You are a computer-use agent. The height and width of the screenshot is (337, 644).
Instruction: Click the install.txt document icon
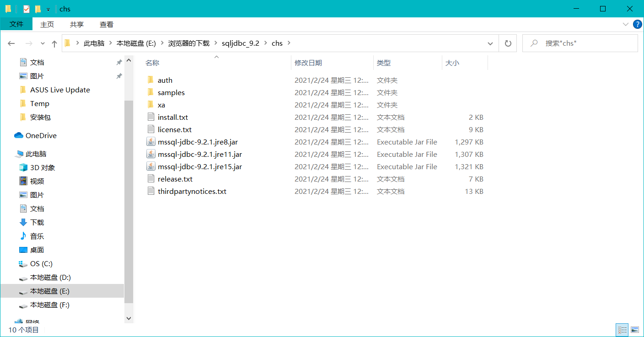click(151, 117)
